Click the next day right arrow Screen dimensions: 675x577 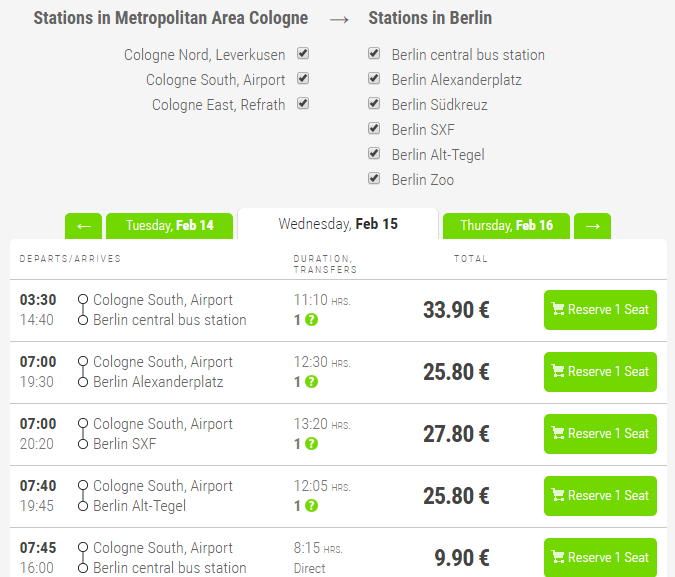pos(593,226)
